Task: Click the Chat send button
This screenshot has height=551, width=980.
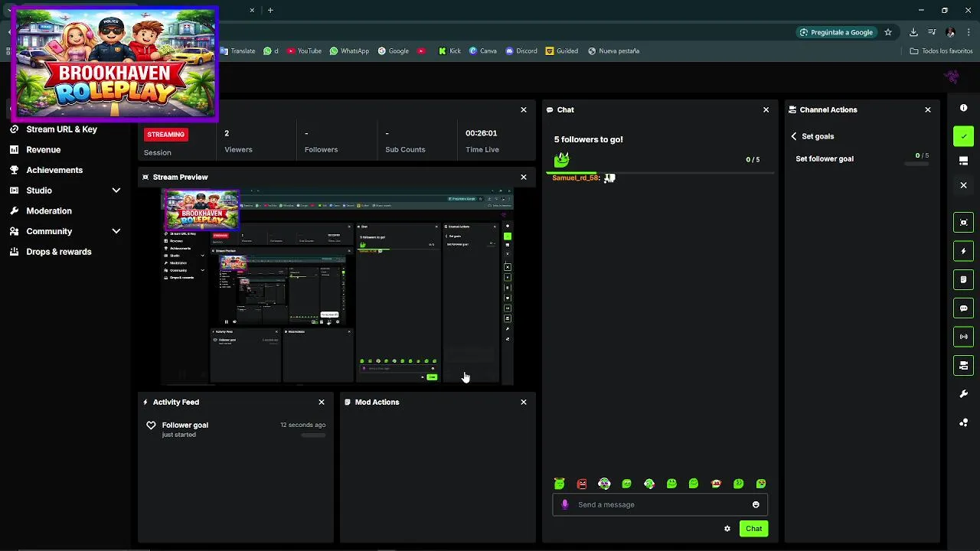Action: pyautogui.click(x=753, y=529)
